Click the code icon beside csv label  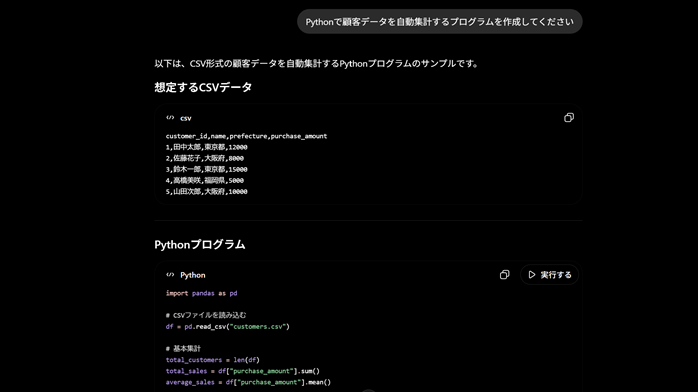[x=170, y=118]
